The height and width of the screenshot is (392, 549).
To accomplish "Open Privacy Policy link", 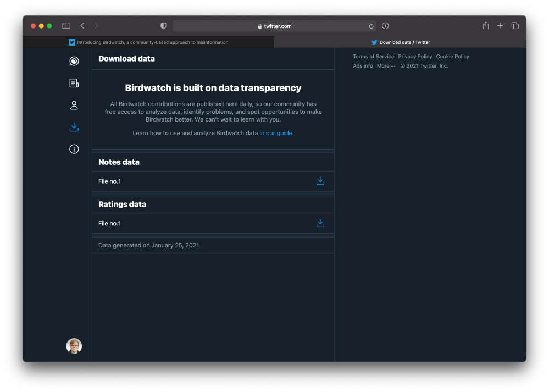I will pos(415,57).
